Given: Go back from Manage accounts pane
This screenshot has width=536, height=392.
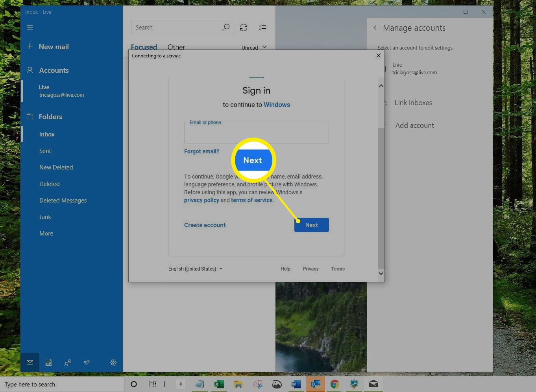Looking at the screenshot, I should [x=375, y=28].
